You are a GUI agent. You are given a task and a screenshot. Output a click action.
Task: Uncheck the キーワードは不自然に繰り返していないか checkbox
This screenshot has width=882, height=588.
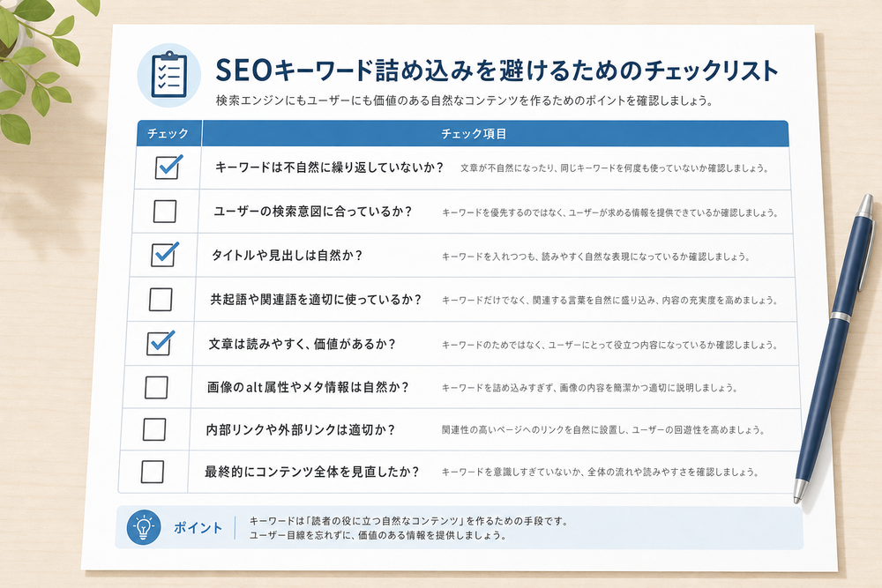(x=167, y=167)
